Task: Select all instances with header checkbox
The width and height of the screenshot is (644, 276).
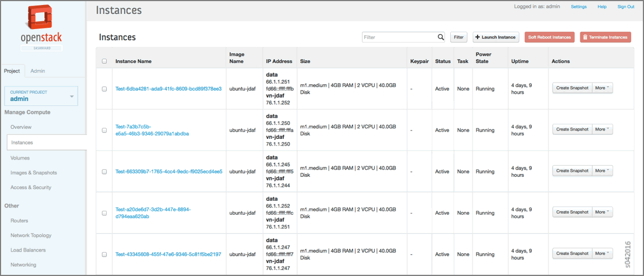Action: coord(104,61)
